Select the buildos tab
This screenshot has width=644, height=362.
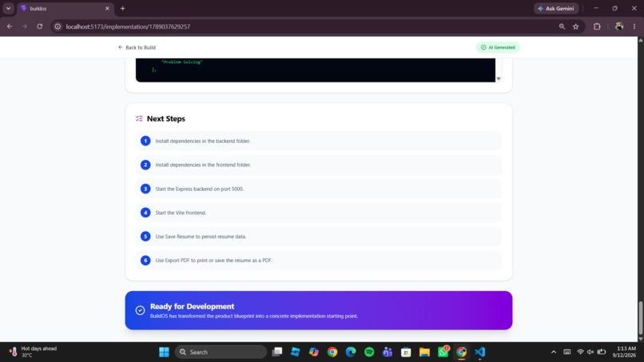click(x=65, y=8)
